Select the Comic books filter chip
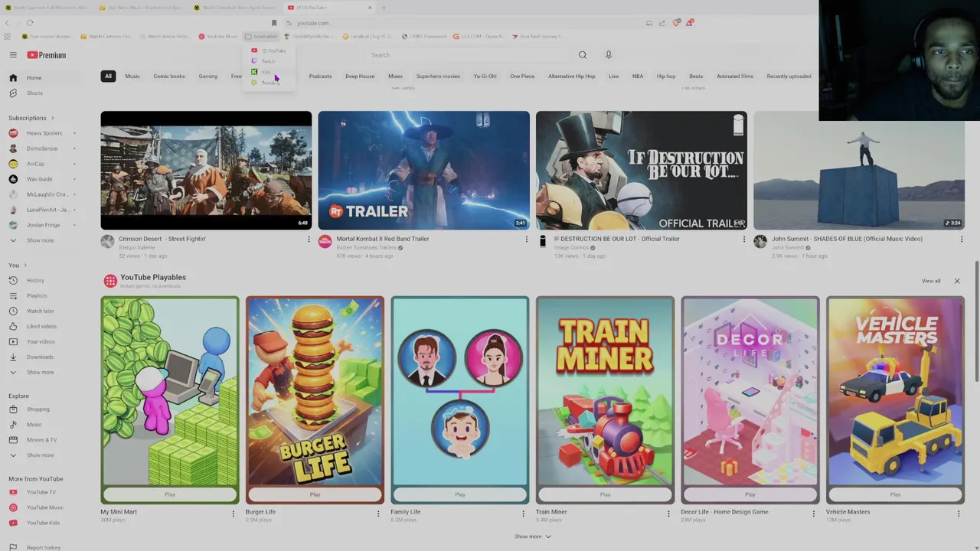This screenshot has width=980, height=551. [169, 76]
